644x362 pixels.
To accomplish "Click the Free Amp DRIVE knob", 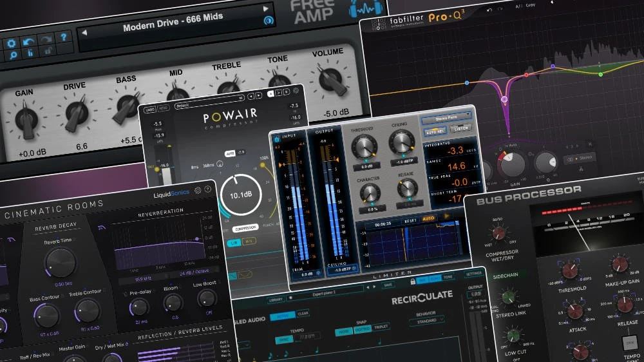I will 77,113.
